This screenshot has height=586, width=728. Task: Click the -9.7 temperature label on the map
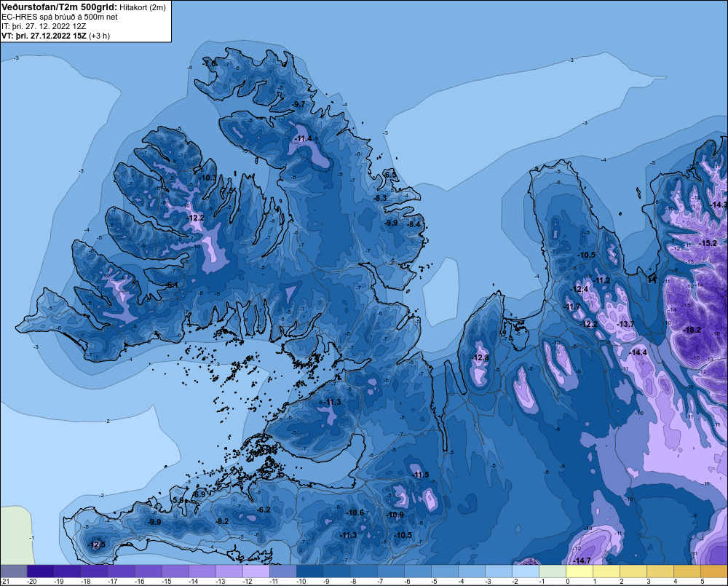[x=298, y=105]
